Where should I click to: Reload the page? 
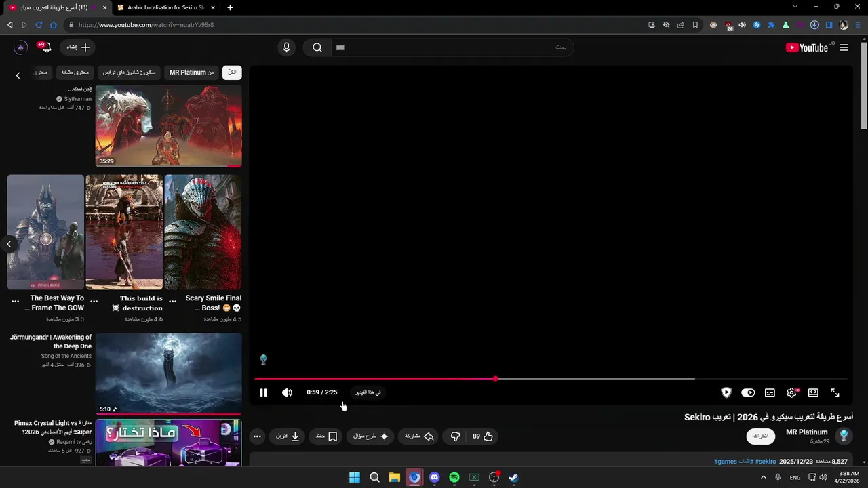39,25
